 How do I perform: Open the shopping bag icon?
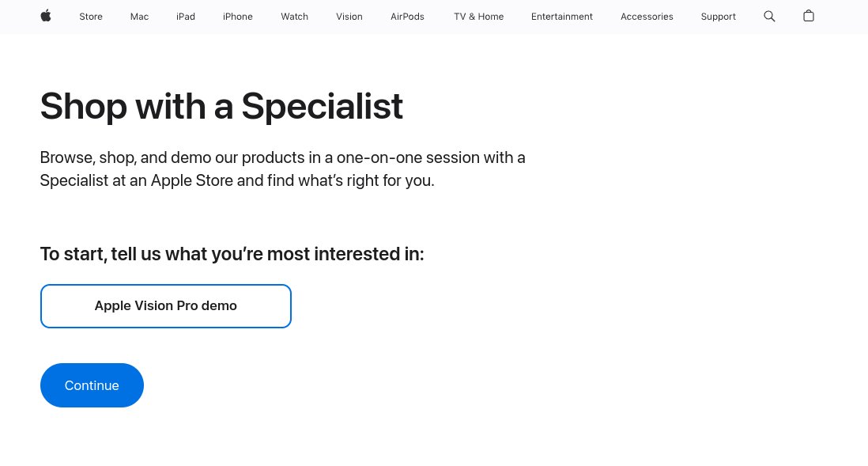point(808,16)
